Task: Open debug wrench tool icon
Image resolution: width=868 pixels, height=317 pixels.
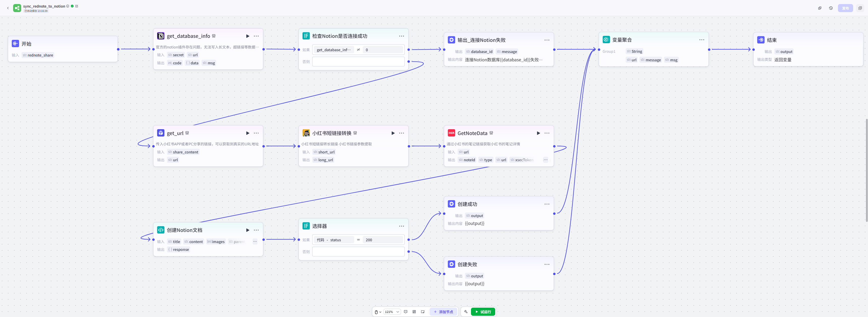Action: click(466, 312)
